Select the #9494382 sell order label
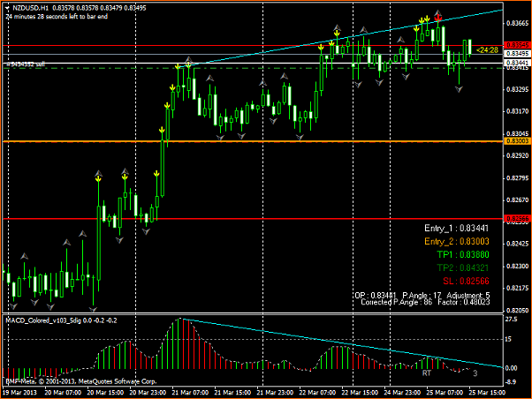The image size is (532, 399). pos(25,64)
